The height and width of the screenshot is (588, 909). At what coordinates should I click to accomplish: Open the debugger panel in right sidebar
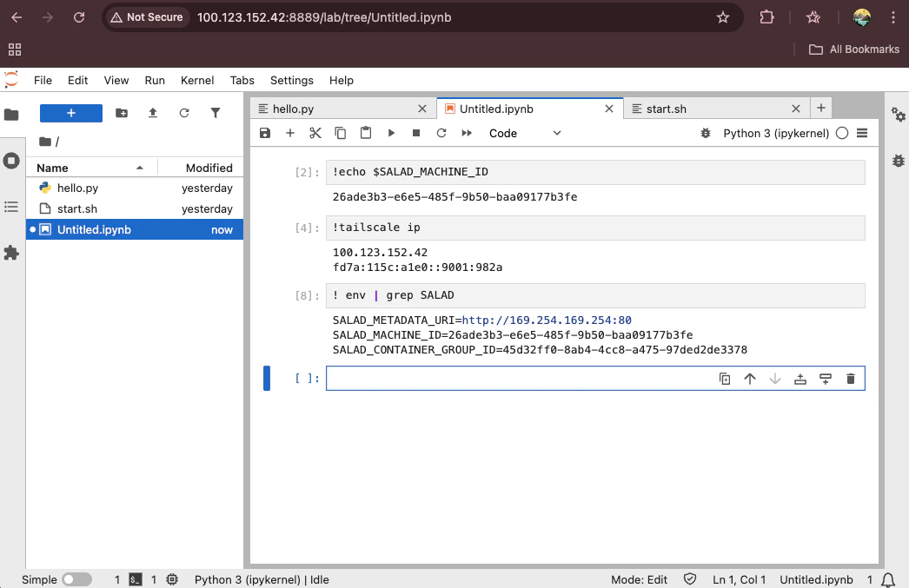(x=898, y=161)
